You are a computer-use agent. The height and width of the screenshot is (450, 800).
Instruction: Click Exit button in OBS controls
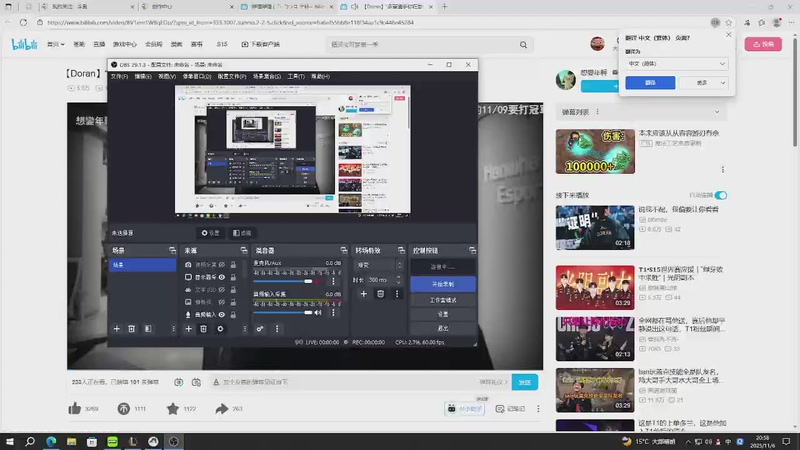tap(443, 329)
